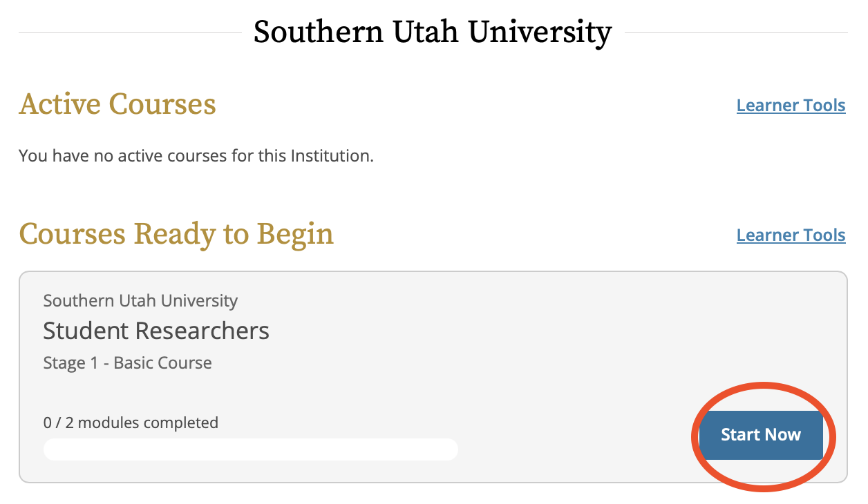Image resolution: width=868 pixels, height=504 pixels.
Task: Click the middle of the modules progress bar
Action: 250,449
